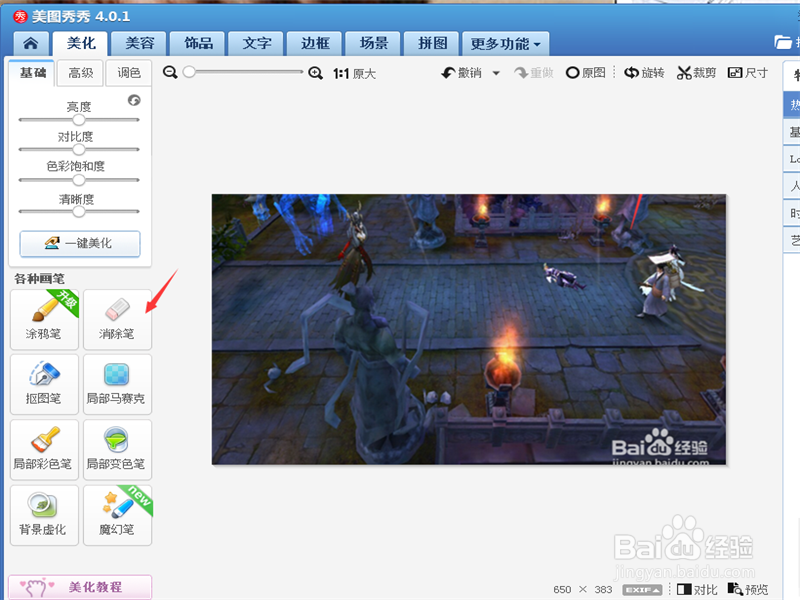Select the 背景虚化 background blur tool

click(x=44, y=515)
